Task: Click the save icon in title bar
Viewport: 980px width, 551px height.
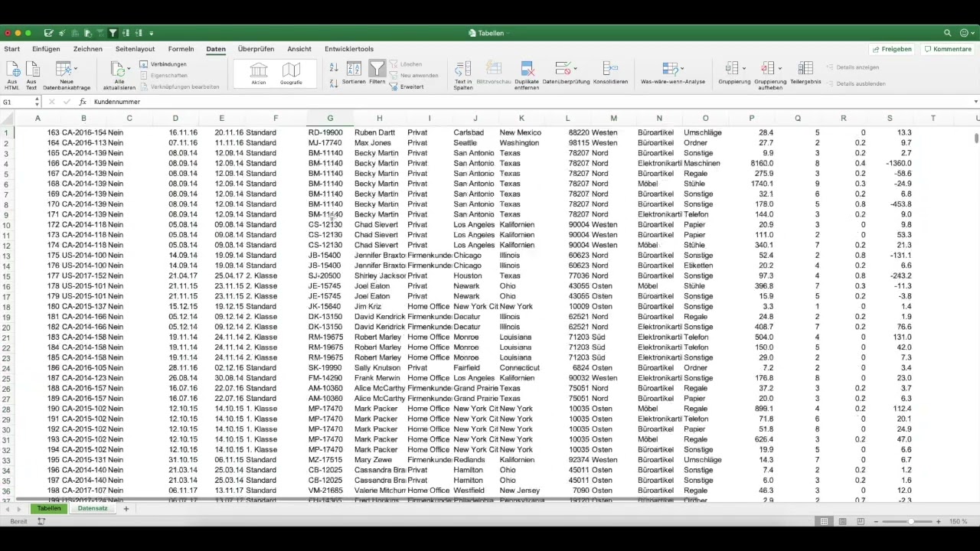Action: 48,33
